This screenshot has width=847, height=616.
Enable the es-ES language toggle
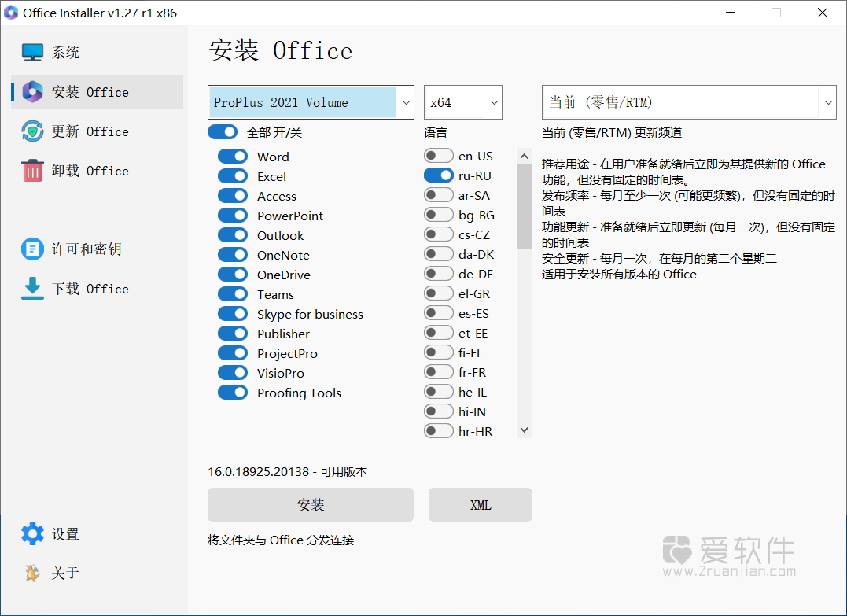[439, 313]
